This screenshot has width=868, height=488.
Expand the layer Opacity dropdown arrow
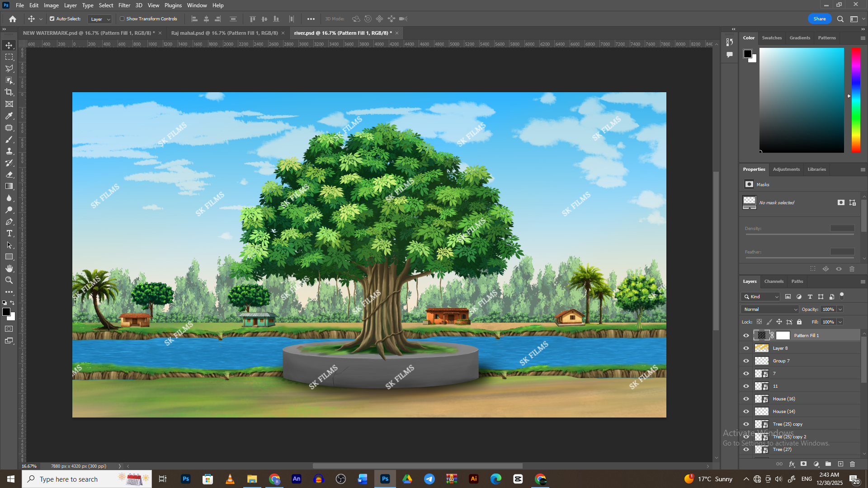coord(840,310)
